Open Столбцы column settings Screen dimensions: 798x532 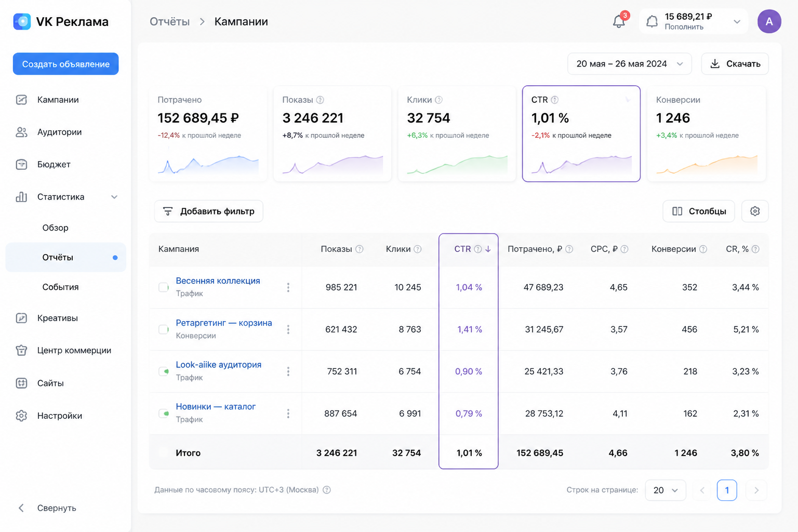click(x=699, y=211)
